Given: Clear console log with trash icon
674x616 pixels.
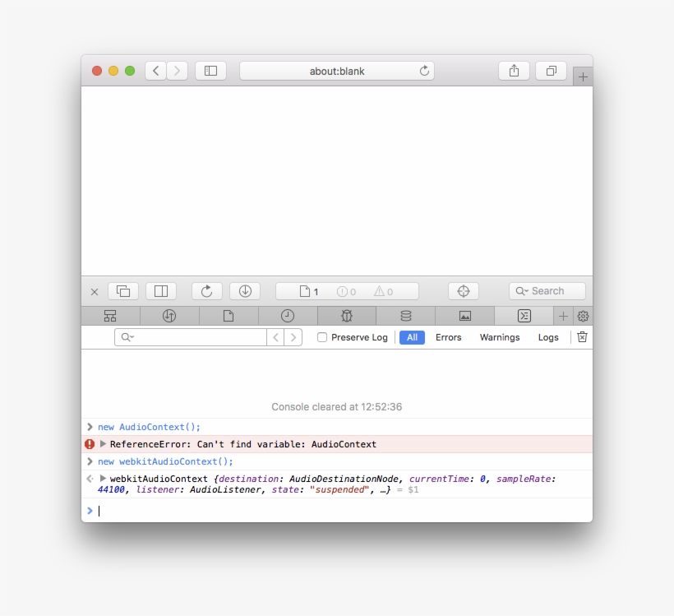Looking at the screenshot, I should pyautogui.click(x=582, y=337).
